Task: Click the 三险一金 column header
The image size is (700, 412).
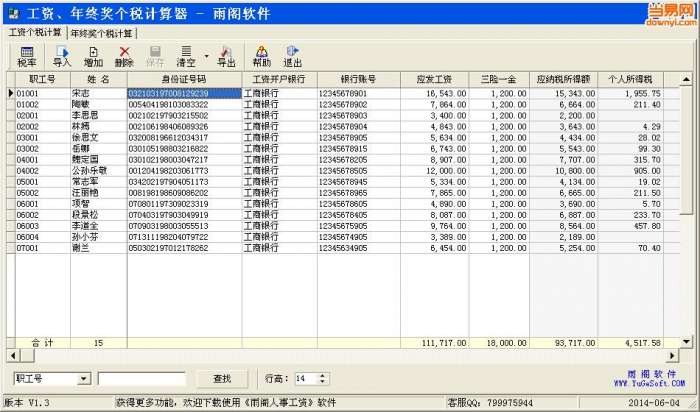Action: (x=499, y=79)
